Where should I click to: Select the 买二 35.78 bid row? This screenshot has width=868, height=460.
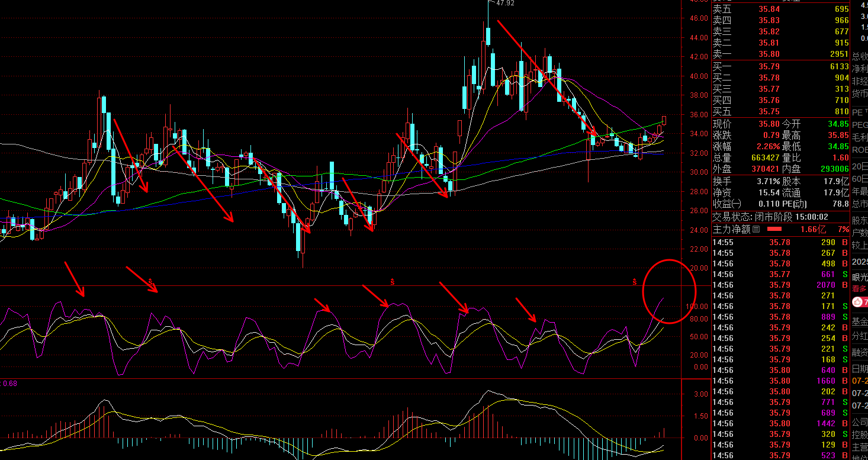[780, 78]
